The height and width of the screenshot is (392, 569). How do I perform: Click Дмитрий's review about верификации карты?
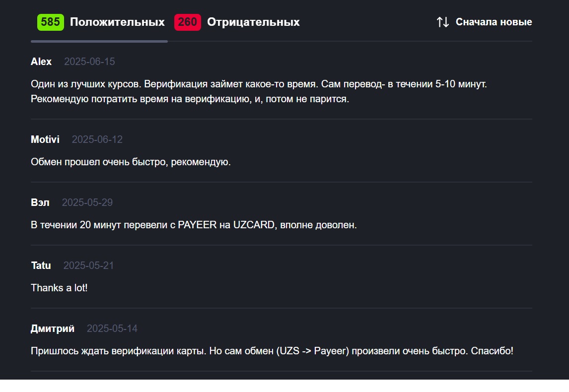(272, 351)
